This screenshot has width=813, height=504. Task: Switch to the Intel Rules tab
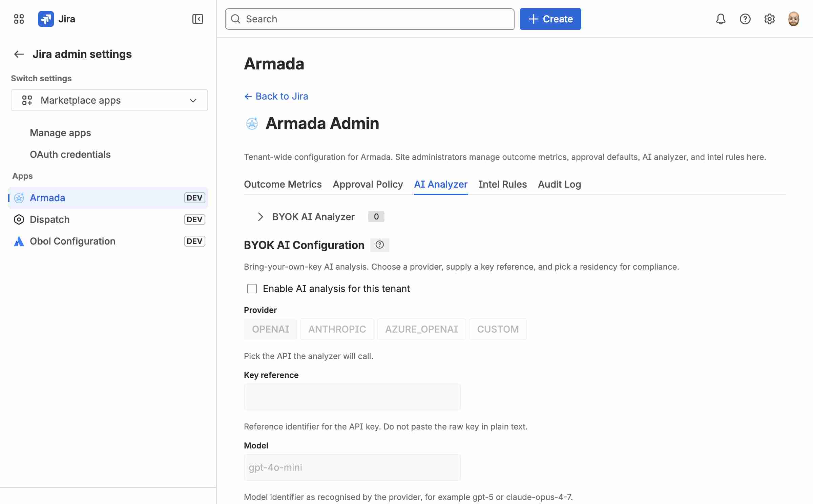(503, 184)
